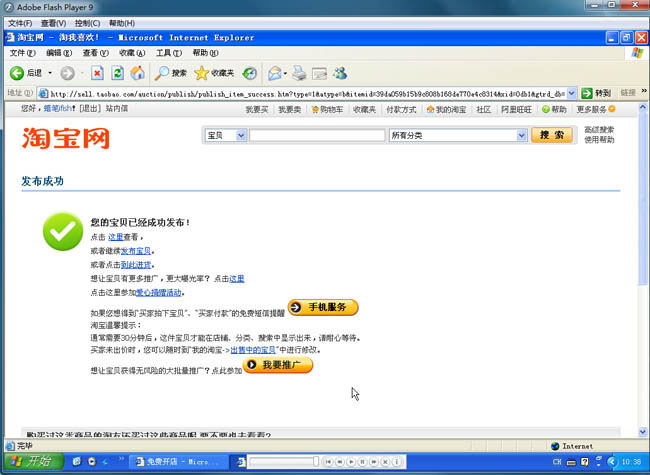Screen dimensions: 650x475
Task: Print the page using printer icon
Action: click(299, 73)
